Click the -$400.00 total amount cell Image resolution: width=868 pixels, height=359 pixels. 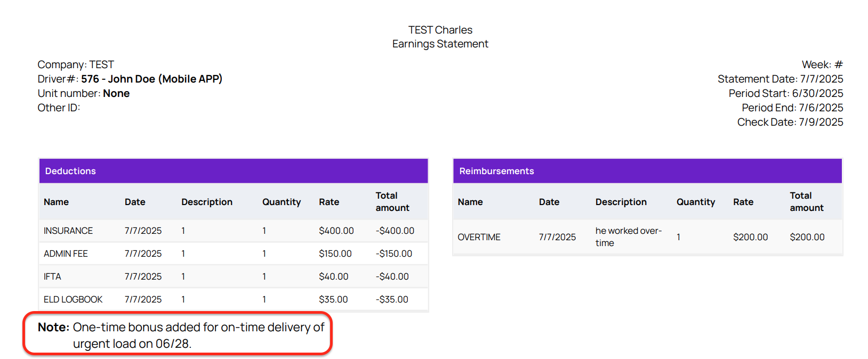click(x=395, y=231)
